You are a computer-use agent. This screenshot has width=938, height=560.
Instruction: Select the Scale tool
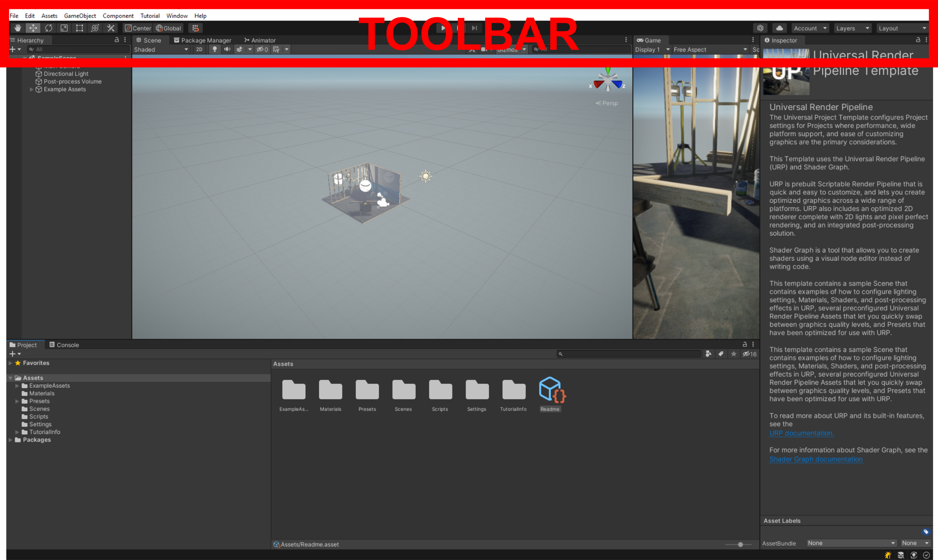click(x=64, y=28)
